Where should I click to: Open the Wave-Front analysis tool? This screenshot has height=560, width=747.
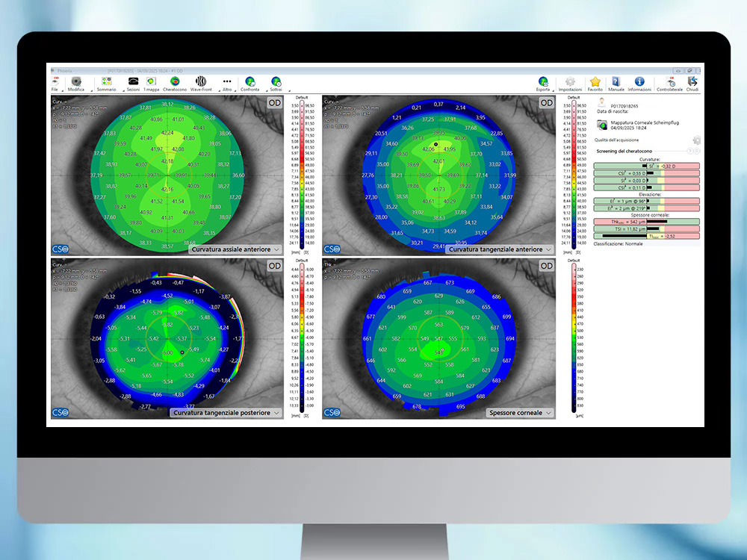pos(201,82)
